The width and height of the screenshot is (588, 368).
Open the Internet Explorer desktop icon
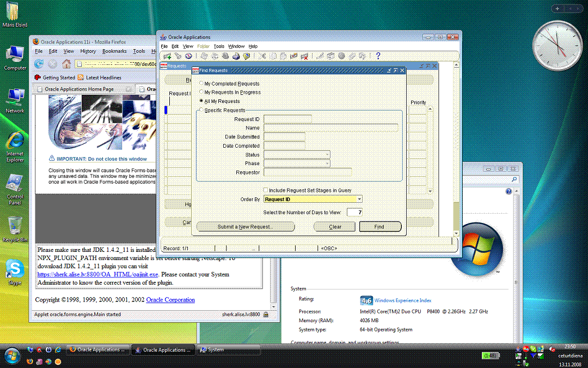coord(15,147)
